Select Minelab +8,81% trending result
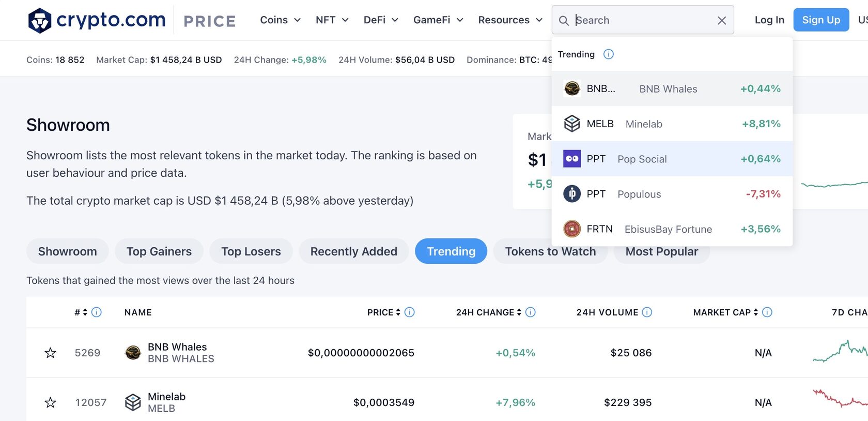Viewport: 868px width, 421px height. coord(672,124)
